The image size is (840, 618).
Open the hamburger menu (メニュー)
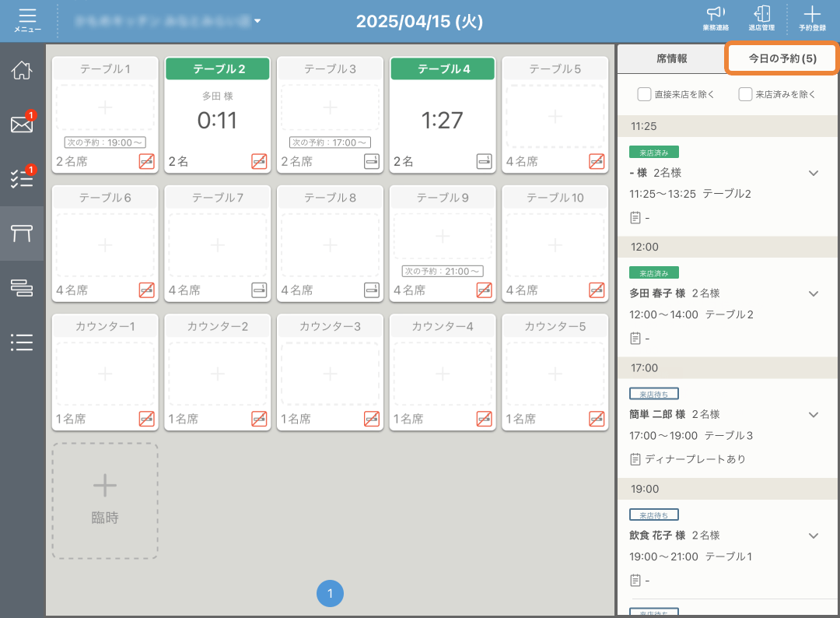pyautogui.click(x=27, y=20)
